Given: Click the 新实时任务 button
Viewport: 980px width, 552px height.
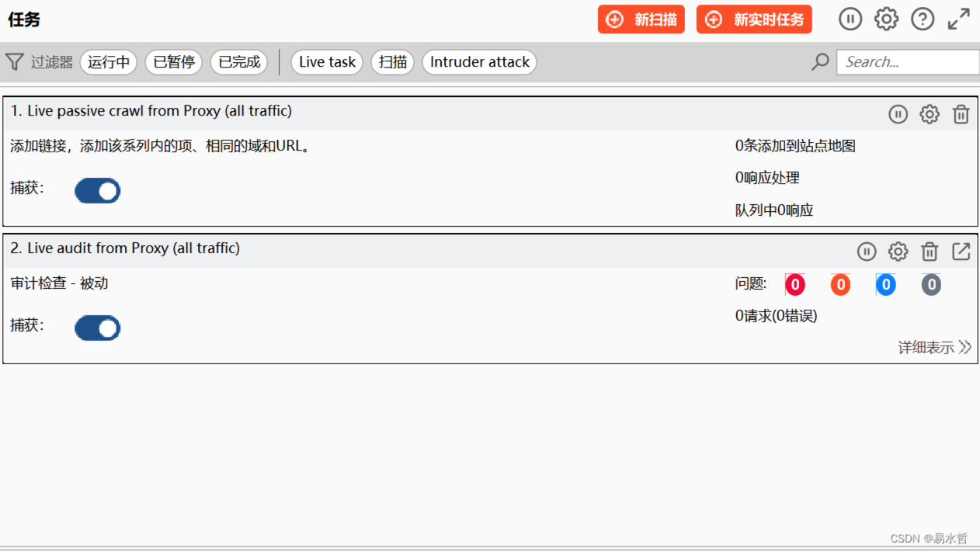Looking at the screenshot, I should 754,19.
